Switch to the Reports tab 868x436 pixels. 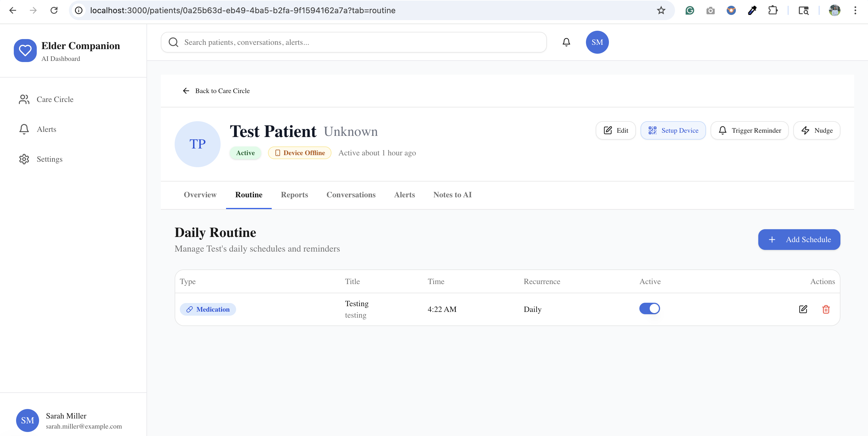(x=294, y=195)
